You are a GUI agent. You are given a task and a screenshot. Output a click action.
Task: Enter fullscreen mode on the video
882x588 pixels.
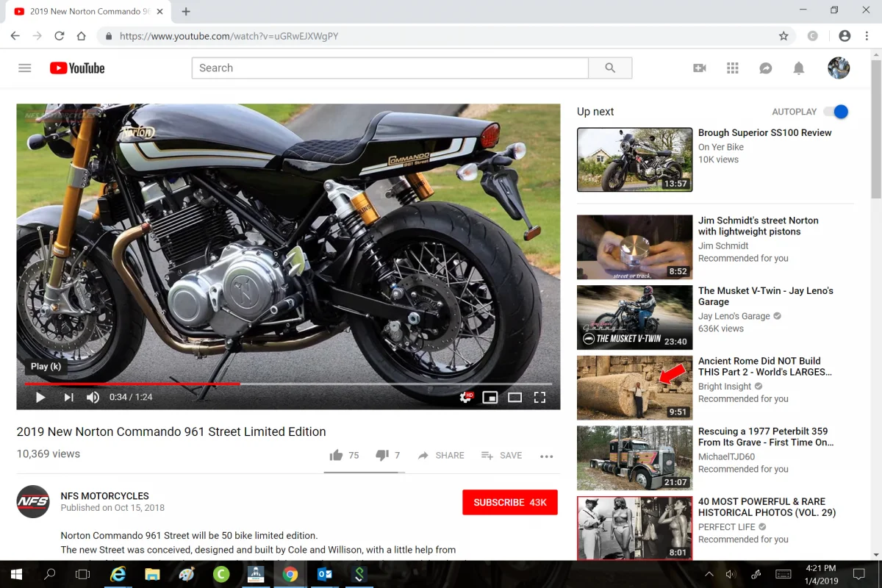point(539,398)
